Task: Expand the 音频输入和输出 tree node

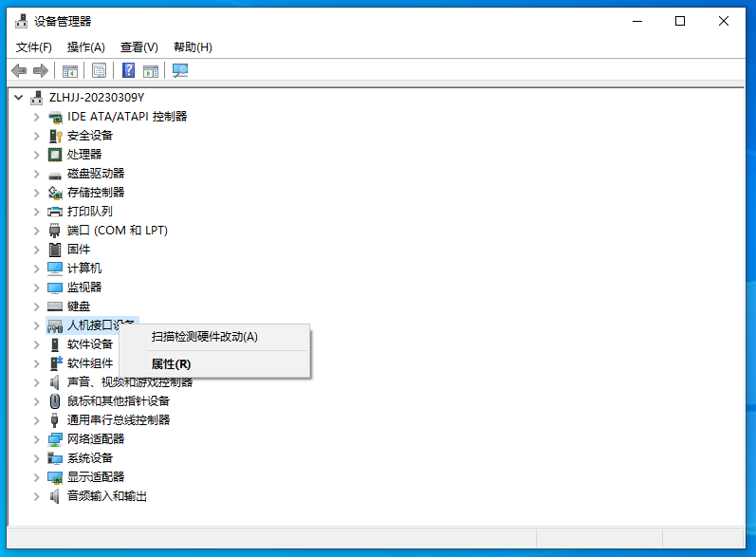Action: 37,496
